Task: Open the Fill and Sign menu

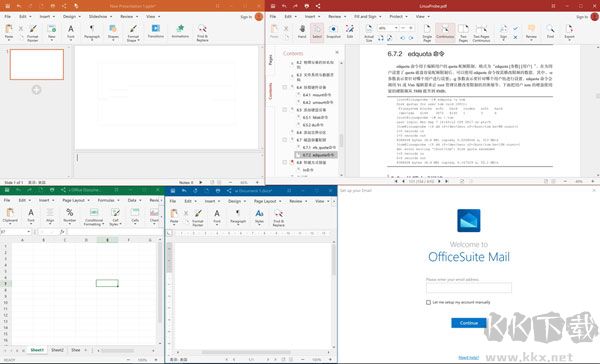Action: point(368,16)
